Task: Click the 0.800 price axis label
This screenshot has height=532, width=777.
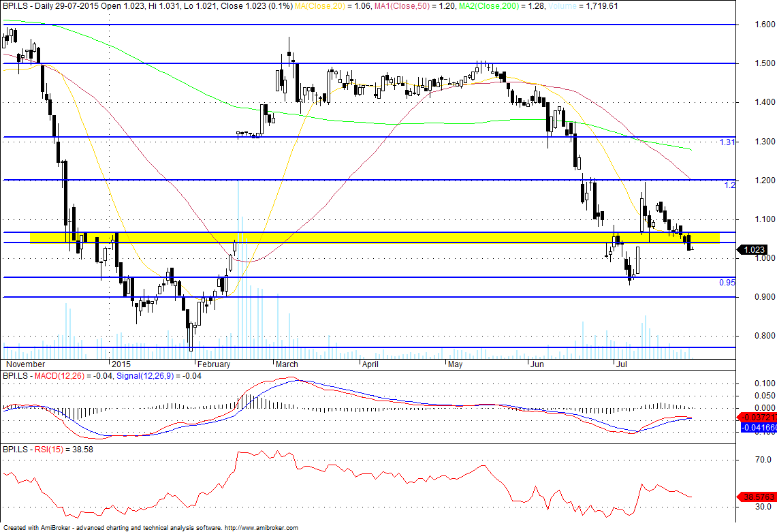Action: (765, 336)
